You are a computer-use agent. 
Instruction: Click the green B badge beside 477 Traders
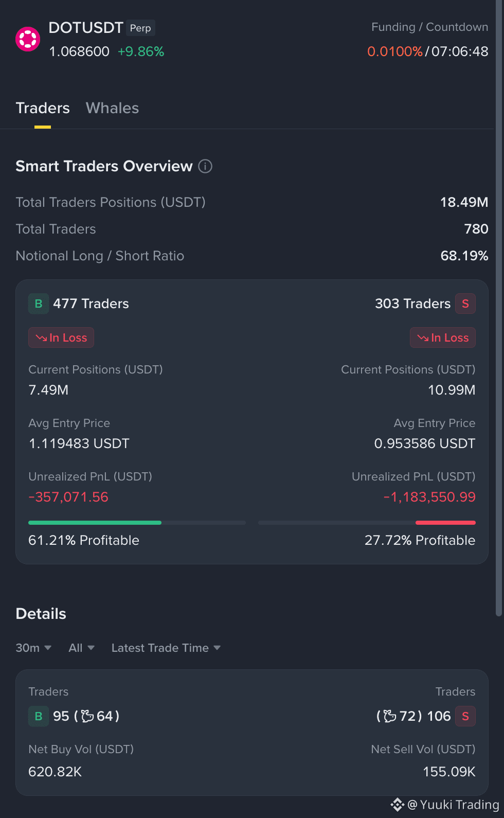(39, 304)
